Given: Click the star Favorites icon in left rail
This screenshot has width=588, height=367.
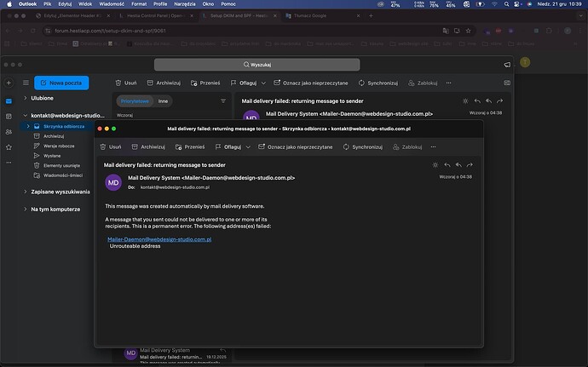Looking at the screenshot, I should [x=9, y=152].
